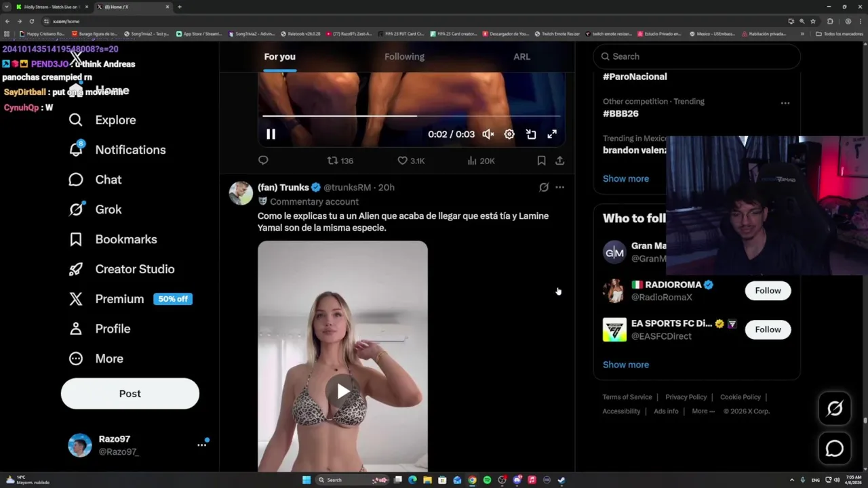This screenshot has height=488, width=868.
Task: Open Spotify from the taskbar
Action: pos(487,480)
